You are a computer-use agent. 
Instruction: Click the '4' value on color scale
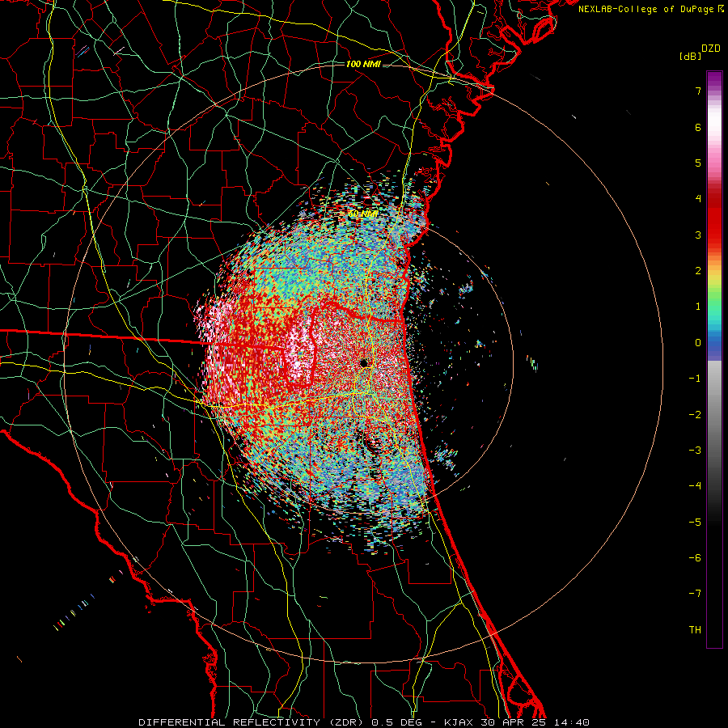click(698, 199)
